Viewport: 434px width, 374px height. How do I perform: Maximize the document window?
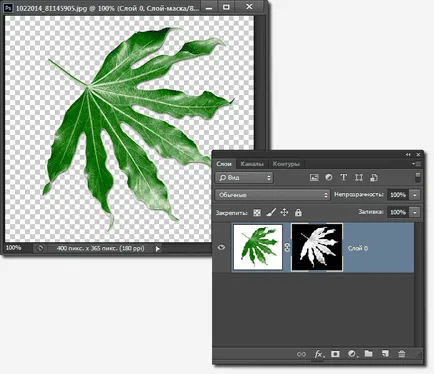226,7
